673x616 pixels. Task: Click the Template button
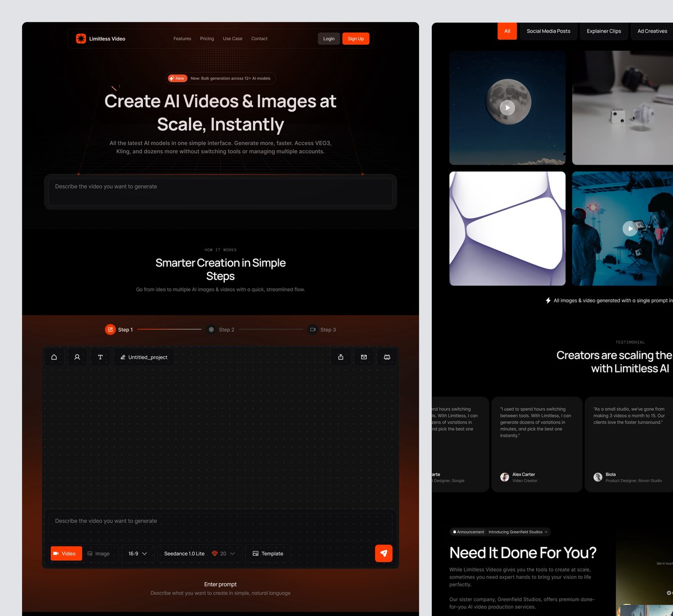click(x=268, y=553)
